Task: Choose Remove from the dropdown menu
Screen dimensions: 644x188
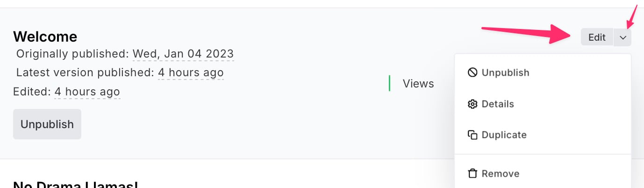Action: click(x=500, y=174)
